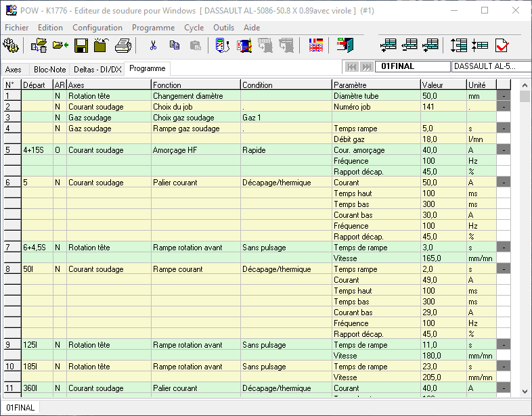The height and width of the screenshot is (416, 532).
Task: Switch to the Bloc-Note tab
Action: pos(49,70)
